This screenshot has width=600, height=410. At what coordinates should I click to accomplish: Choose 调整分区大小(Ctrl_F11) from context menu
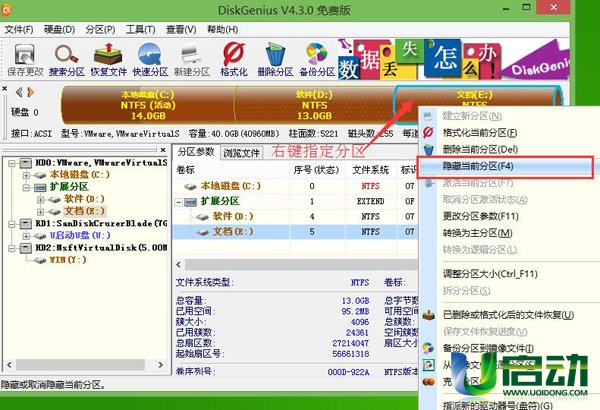(x=490, y=274)
